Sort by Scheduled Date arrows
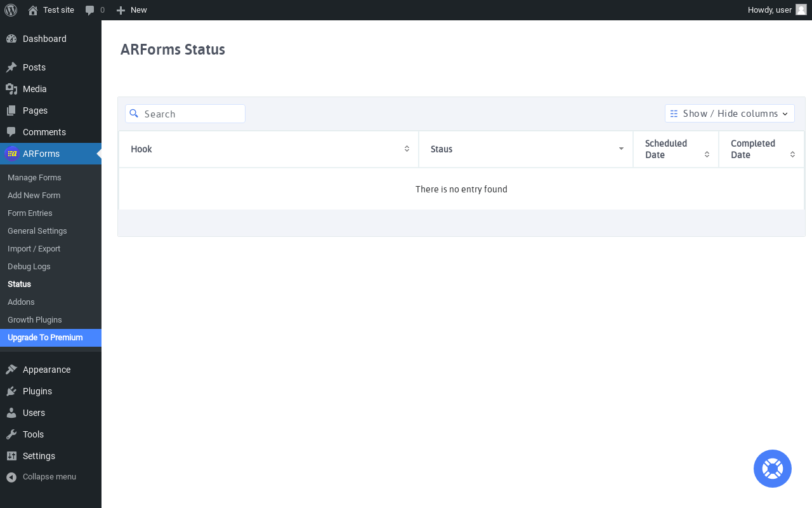This screenshot has width=812, height=508. pyautogui.click(x=707, y=154)
